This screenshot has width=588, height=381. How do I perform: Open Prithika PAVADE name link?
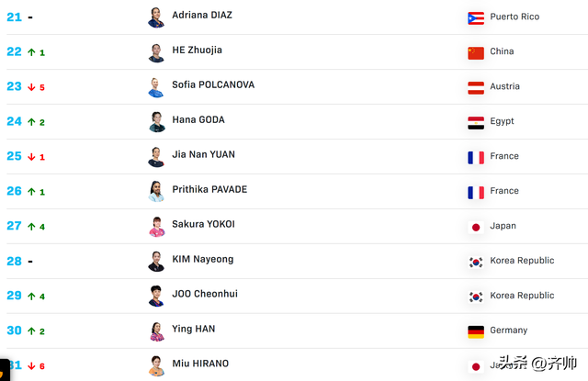coord(209,189)
